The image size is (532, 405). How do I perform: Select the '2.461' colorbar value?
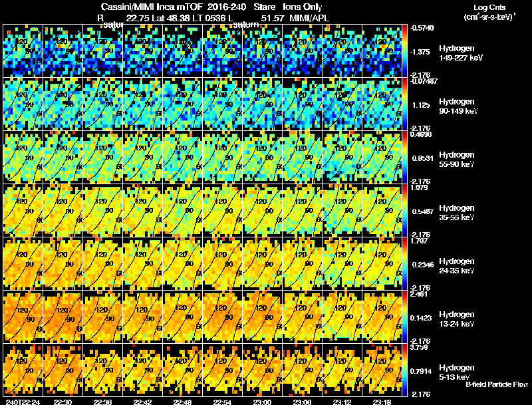coord(419,294)
